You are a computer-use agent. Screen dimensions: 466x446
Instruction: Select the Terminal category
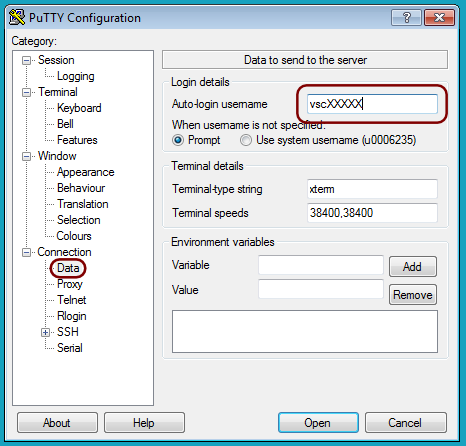click(58, 92)
